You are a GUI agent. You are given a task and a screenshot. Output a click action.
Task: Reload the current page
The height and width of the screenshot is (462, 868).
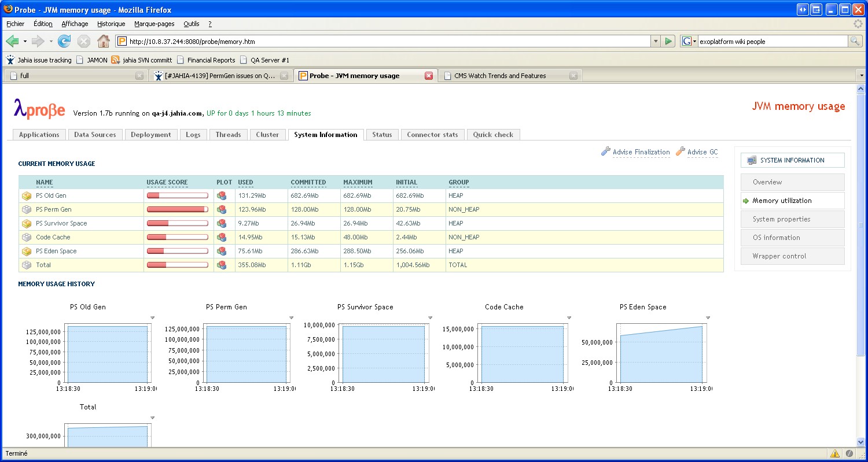click(64, 41)
